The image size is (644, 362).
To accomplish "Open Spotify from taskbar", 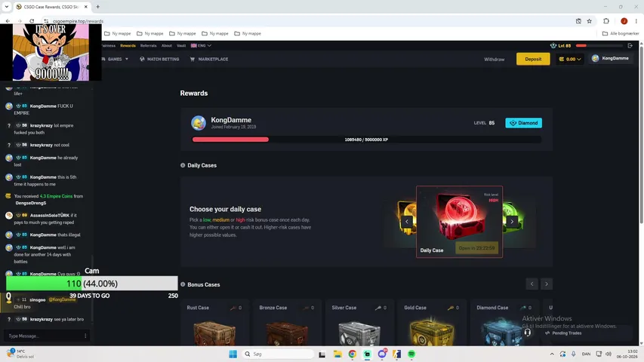I will tap(411, 354).
